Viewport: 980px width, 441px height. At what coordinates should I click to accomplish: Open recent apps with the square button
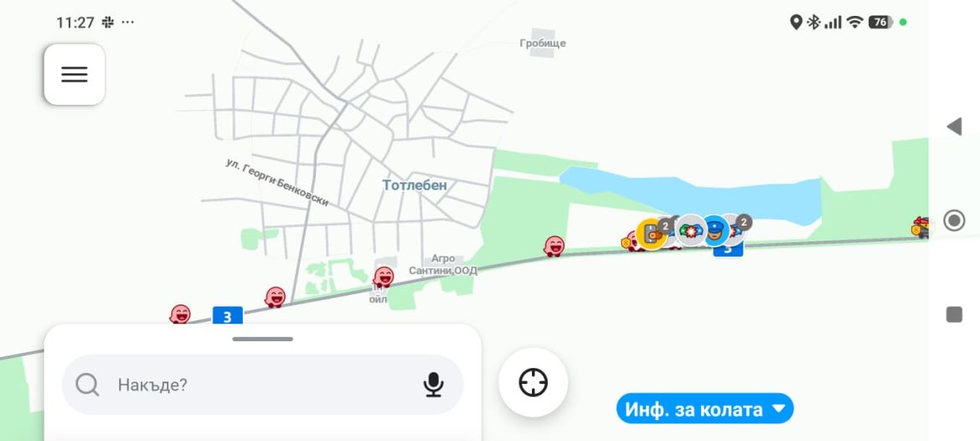[954, 314]
